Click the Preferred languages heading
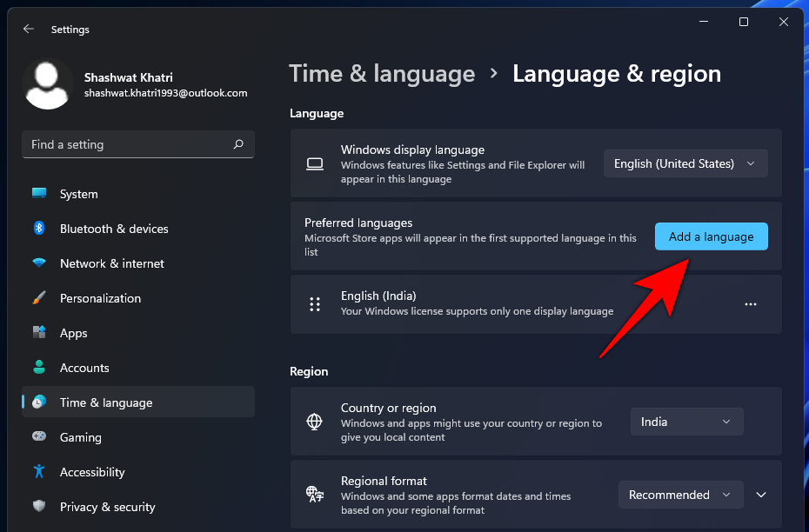This screenshot has width=809, height=532. (x=358, y=223)
